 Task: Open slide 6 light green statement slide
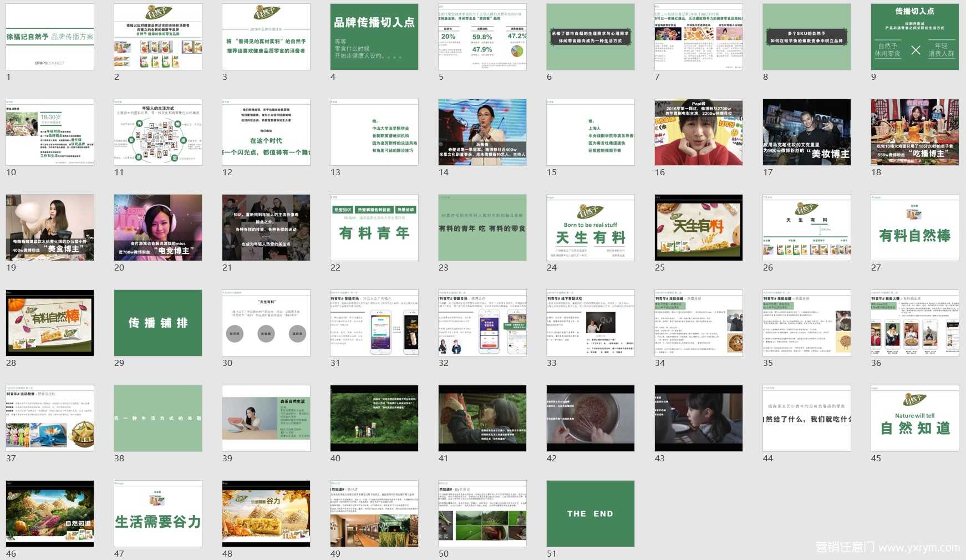click(x=591, y=37)
